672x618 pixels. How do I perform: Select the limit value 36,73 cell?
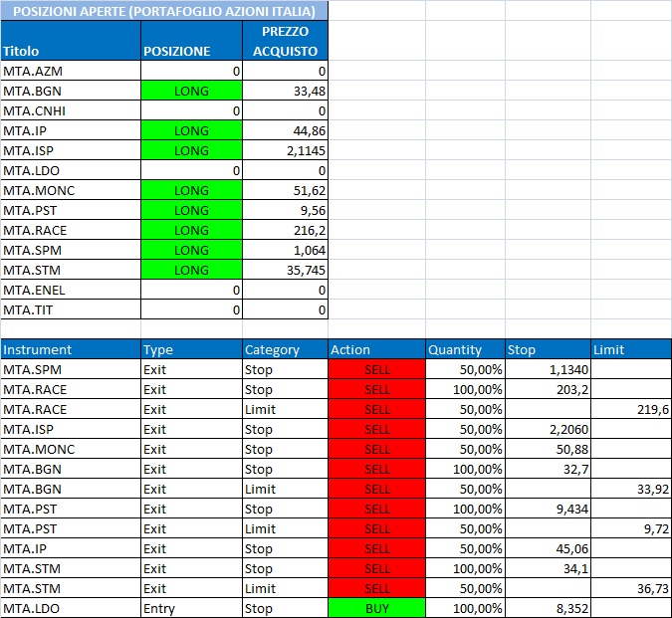(x=631, y=588)
